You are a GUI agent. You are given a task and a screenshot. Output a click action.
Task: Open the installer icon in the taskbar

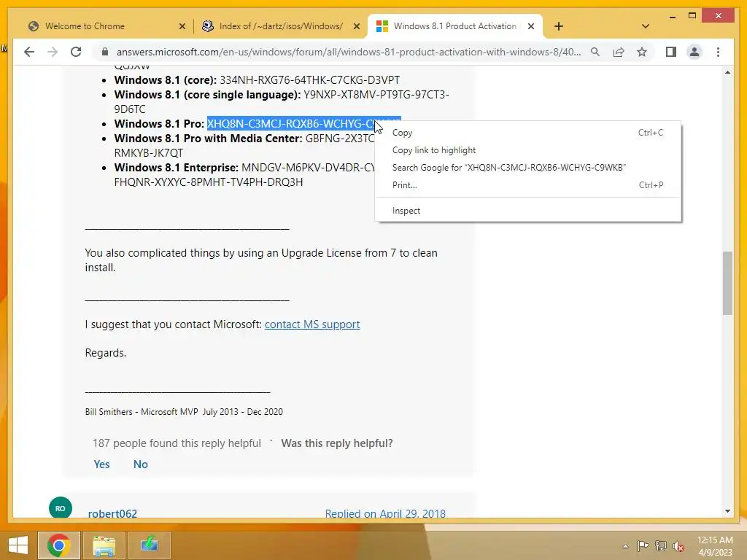[x=150, y=545]
